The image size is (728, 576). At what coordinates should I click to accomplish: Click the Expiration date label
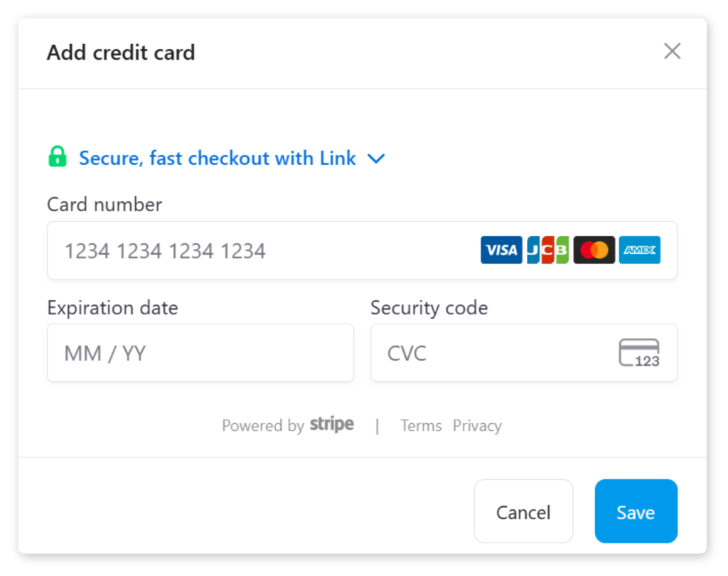[x=112, y=308]
